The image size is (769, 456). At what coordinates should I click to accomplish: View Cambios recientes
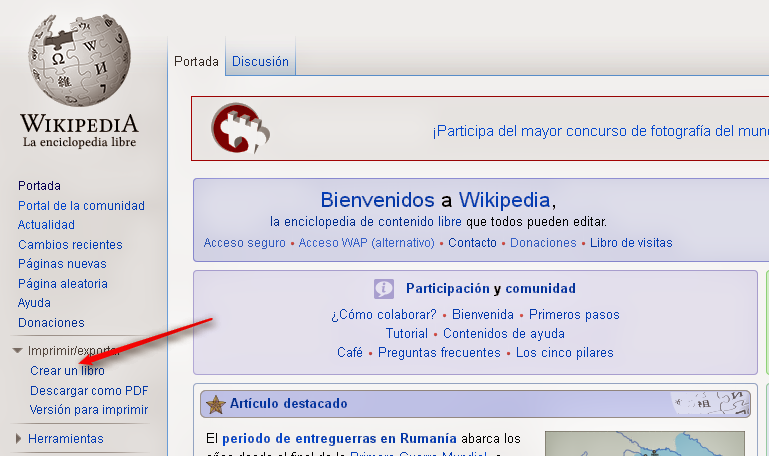click(x=70, y=244)
